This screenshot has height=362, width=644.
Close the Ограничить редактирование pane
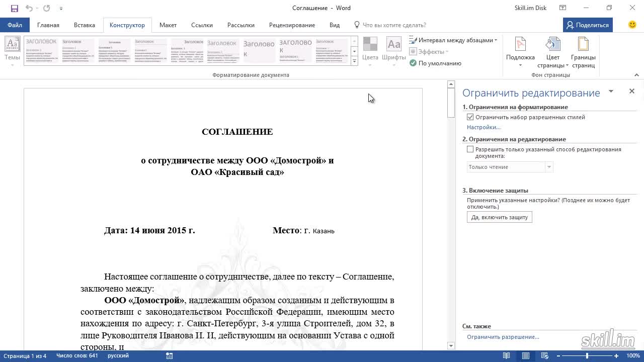coord(632,91)
